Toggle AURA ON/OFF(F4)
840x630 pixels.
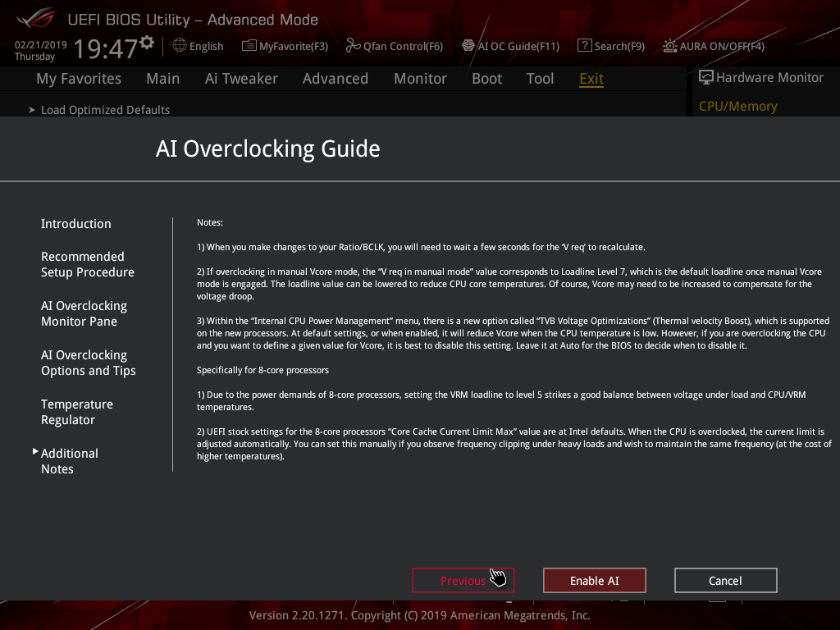coord(722,47)
